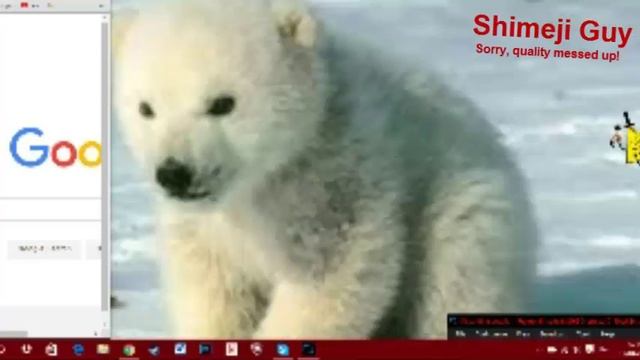Open the network icon in system tray
640x360 pixels.
tap(565, 350)
